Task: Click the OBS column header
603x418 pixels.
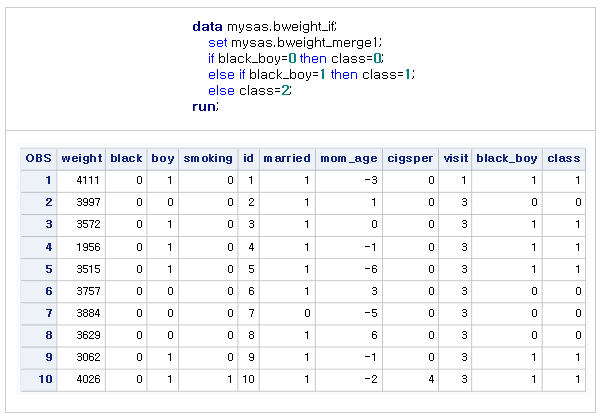Action: (39, 158)
